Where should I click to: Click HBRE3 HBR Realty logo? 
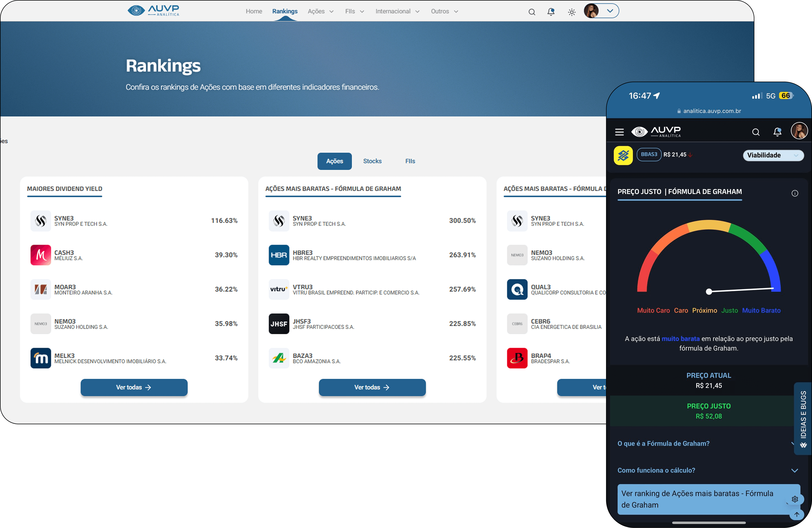(279, 255)
